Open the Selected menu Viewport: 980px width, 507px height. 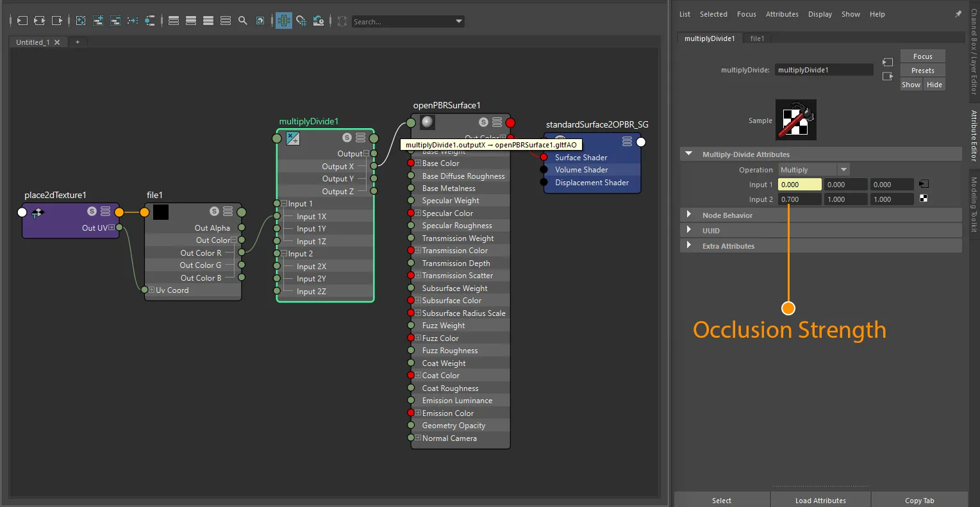click(713, 14)
